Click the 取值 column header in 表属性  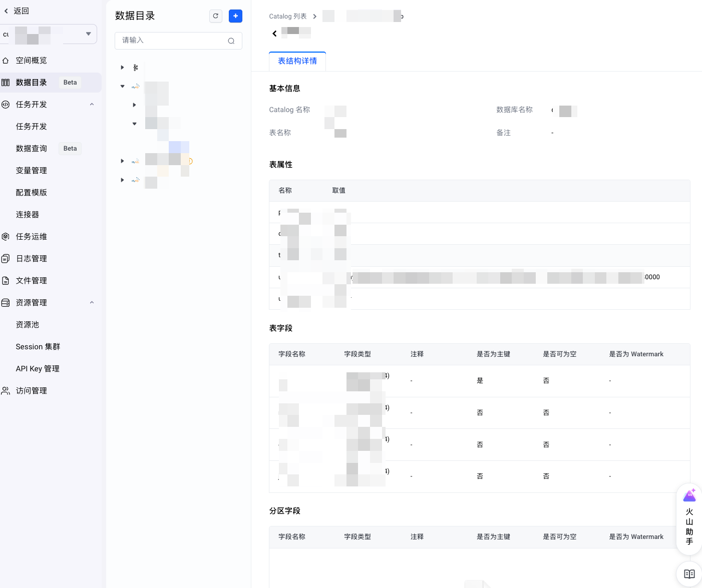pos(339,191)
